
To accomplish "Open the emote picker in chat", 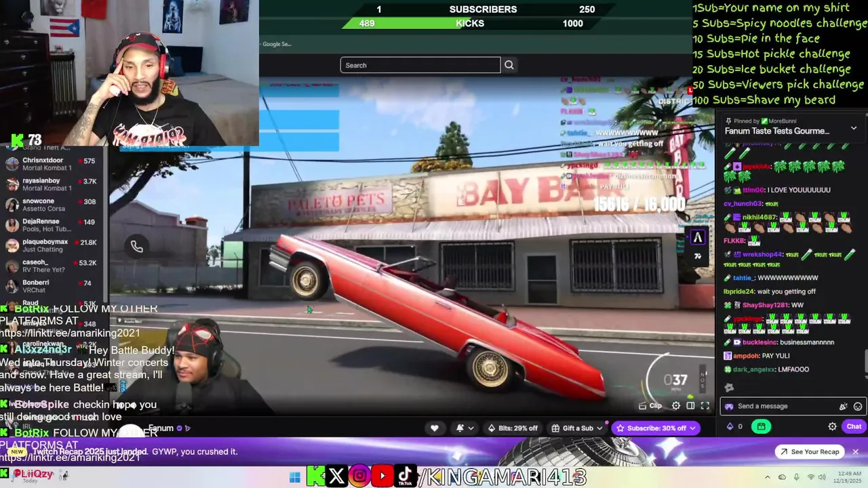I will (858, 407).
